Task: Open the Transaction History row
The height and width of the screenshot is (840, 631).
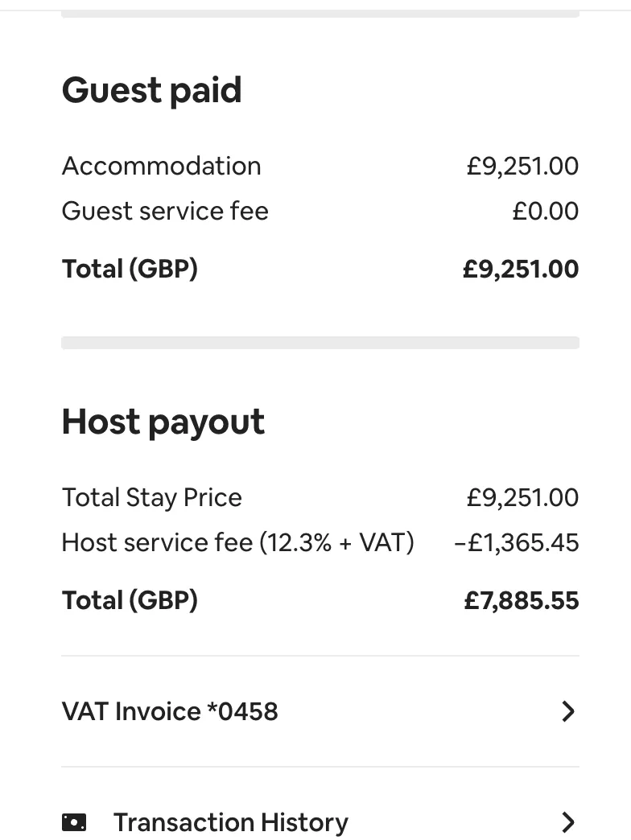Action: click(320, 821)
